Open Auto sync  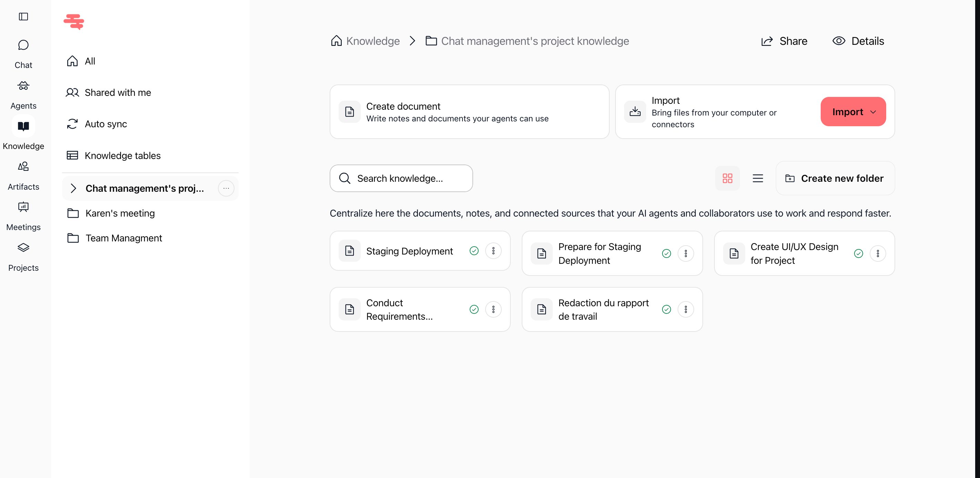pos(150,124)
